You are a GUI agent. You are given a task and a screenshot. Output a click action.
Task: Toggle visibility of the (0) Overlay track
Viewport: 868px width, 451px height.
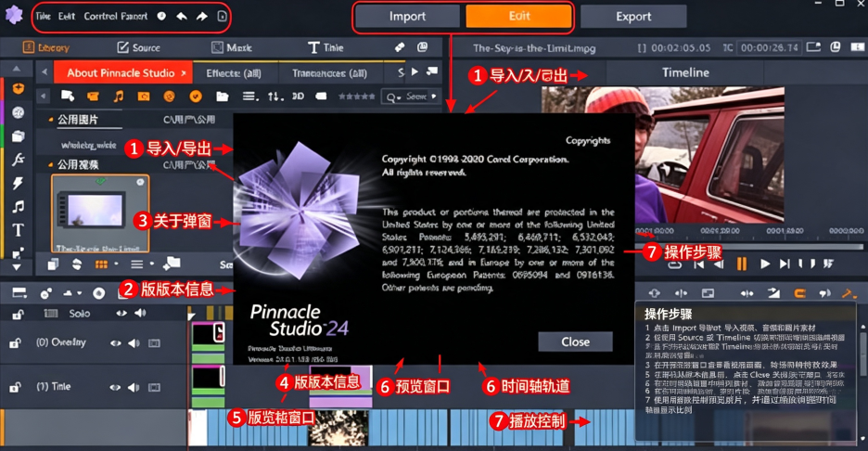(x=115, y=343)
